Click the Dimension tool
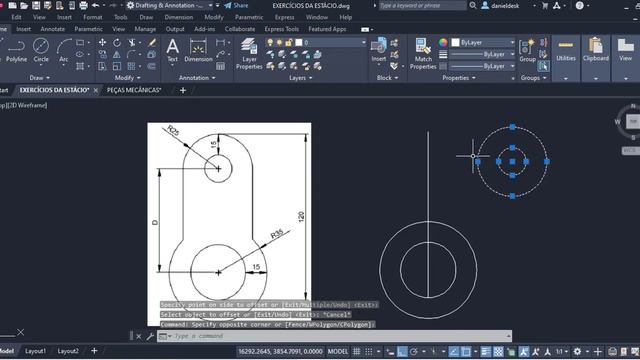The height and width of the screenshot is (360, 640). (198, 50)
